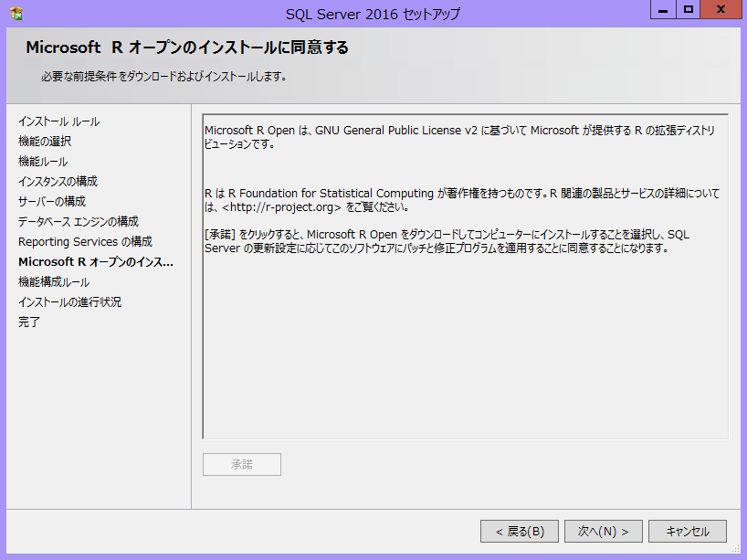Jump to the サーバーの構成 step
This screenshot has width=747, height=560.
click(52, 202)
